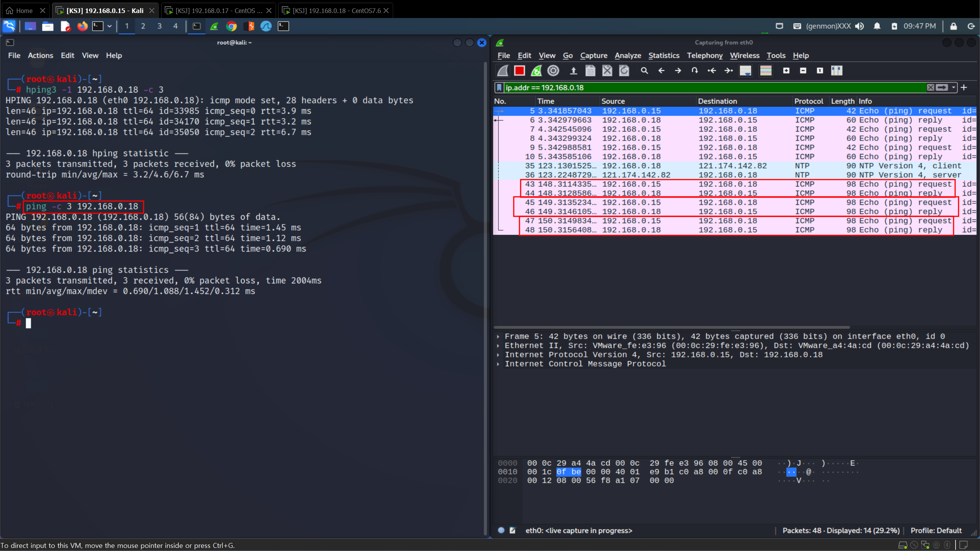Click packet list horizontal scrollbar
The height and width of the screenshot is (551, 980).
pos(671,327)
